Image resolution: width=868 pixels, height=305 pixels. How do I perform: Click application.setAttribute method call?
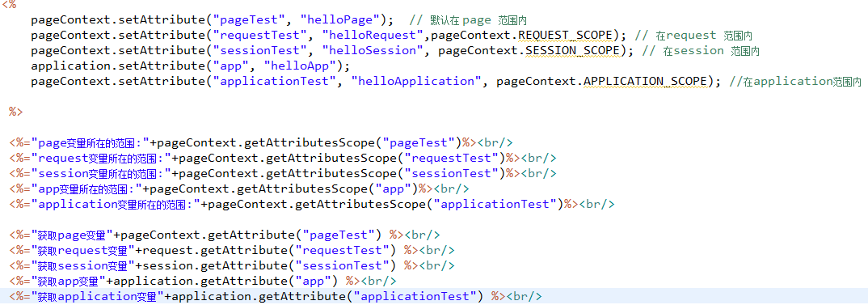click(118, 66)
